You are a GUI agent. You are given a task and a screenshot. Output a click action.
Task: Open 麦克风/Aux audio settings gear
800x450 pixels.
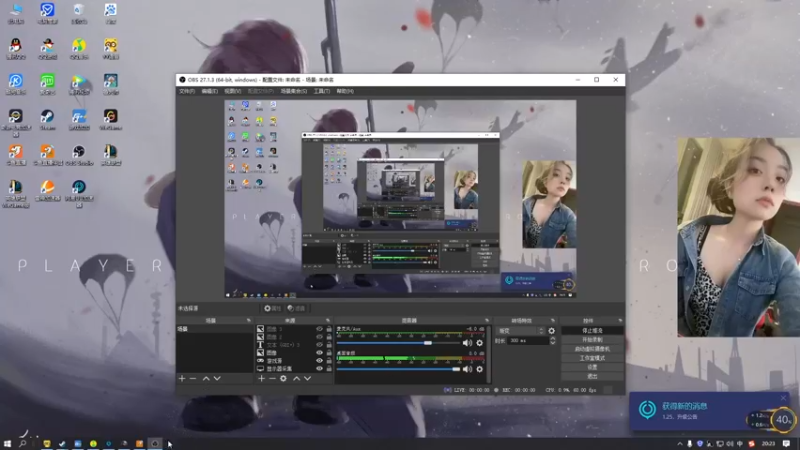click(480, 343)
